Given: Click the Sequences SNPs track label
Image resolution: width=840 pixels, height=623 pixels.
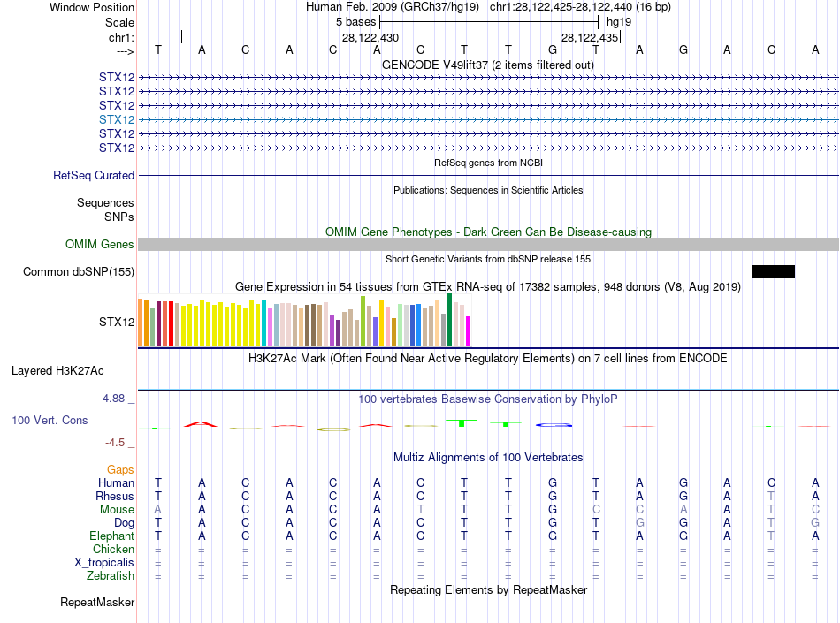Looking at the screenshot, I should point(105,209).
